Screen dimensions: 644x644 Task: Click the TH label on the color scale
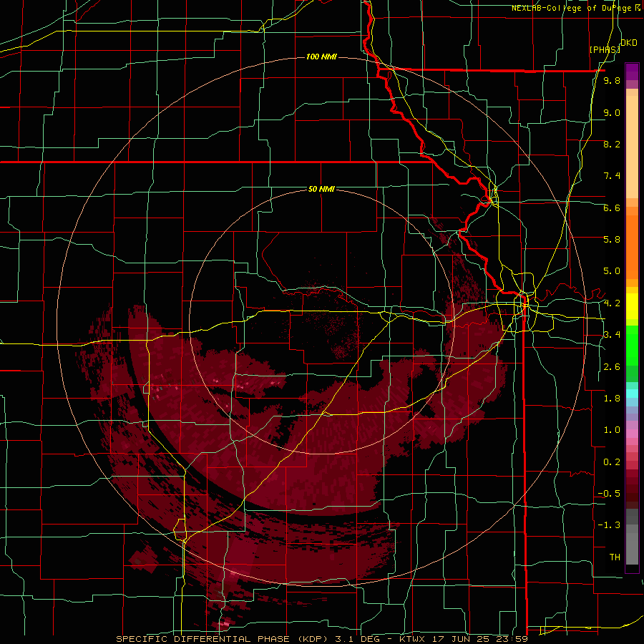pyautogui.click(x=615, y=557)
